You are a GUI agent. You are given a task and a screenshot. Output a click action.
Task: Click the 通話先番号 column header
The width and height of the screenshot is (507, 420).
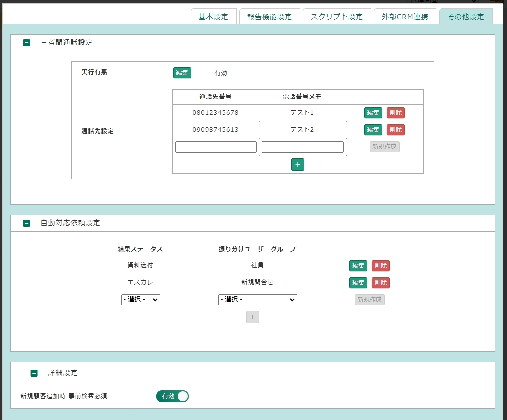click(215, 97)
